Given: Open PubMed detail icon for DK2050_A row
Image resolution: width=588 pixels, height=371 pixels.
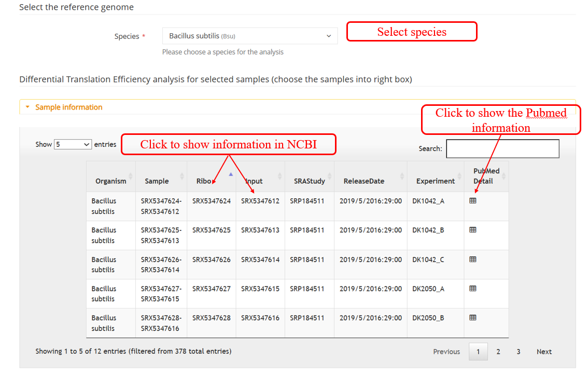Looking at the screenshot, I should tap(472, 288).
